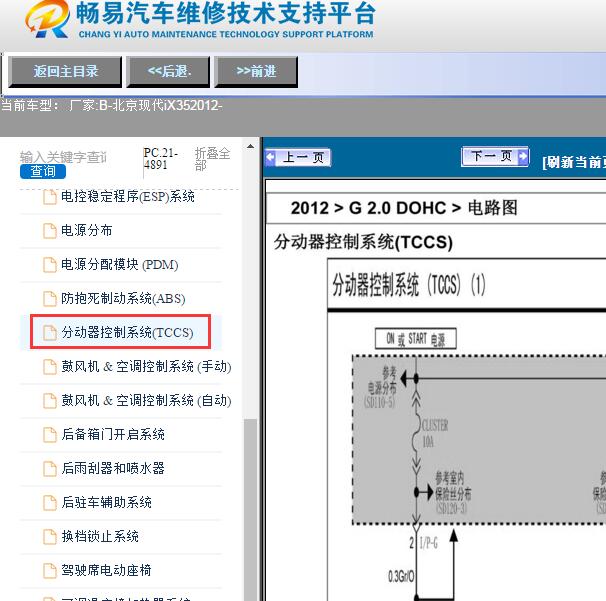Go forward with the >>前进 button
The image size is (606, 601).
(256, 72)
